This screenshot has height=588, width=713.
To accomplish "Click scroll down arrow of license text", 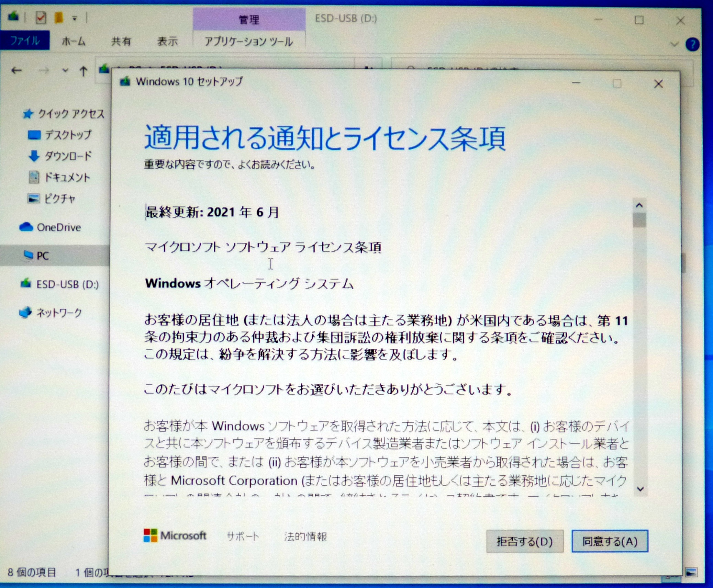I will [640, 489].
